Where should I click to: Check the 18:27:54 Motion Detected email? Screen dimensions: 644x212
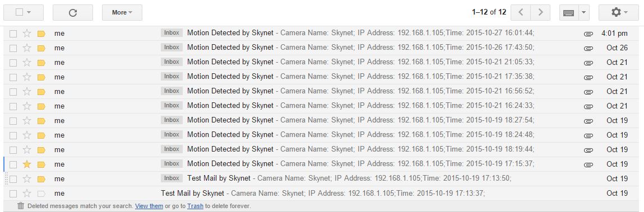pos(13,121)
